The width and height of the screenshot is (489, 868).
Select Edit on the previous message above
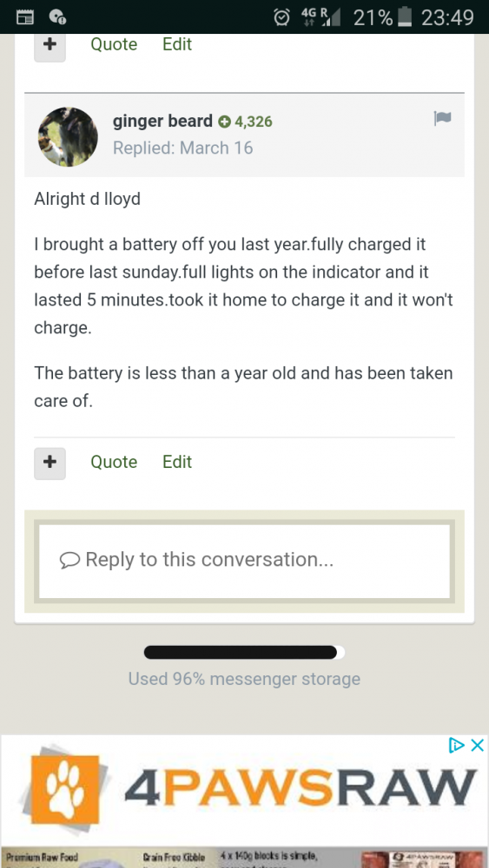click(177, 44)
